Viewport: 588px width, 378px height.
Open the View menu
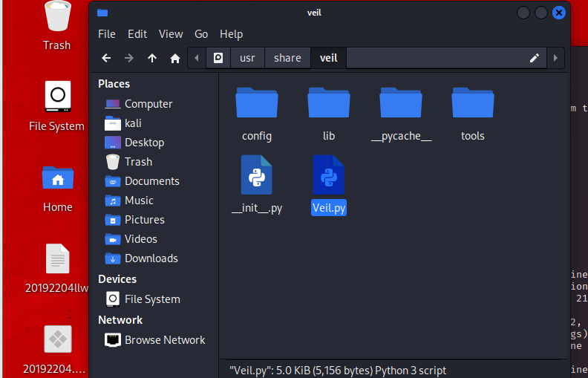(x=171, y=34)
